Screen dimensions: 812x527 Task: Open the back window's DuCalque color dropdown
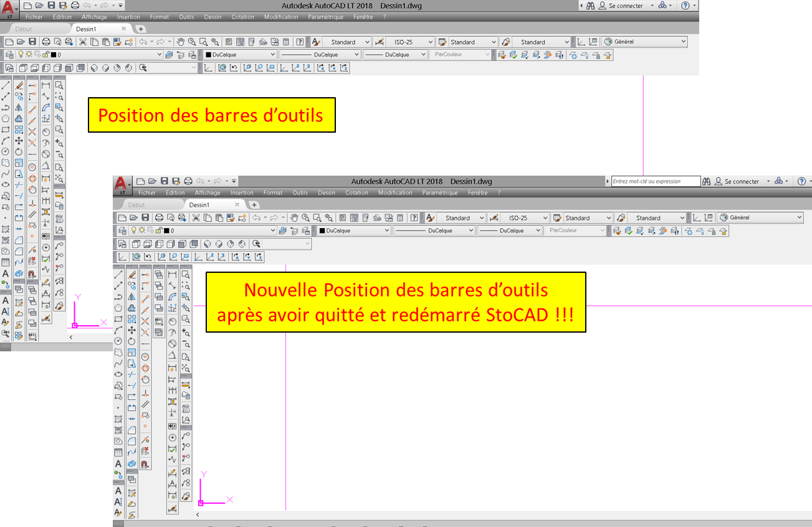[x=240, y=55]
